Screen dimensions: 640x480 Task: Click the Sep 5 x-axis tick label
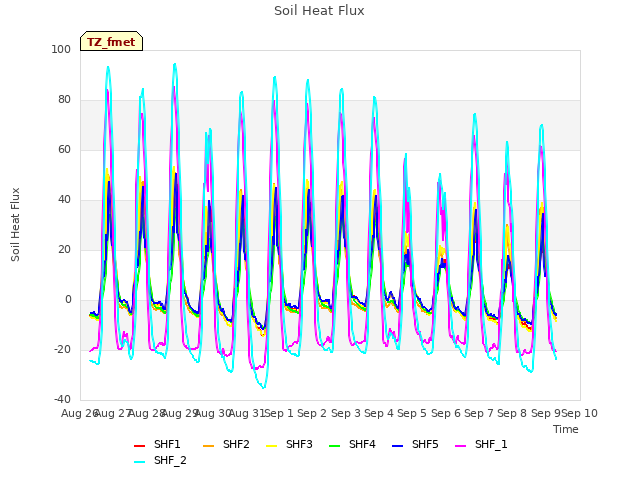pyautogui.click(x=412, y=413)
